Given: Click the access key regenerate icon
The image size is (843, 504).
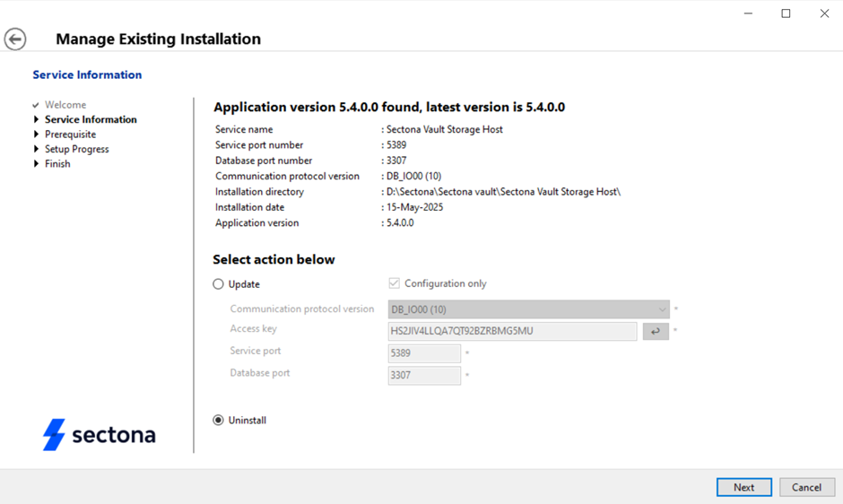Looking at the screenshot, I should [x=656, y=332].
